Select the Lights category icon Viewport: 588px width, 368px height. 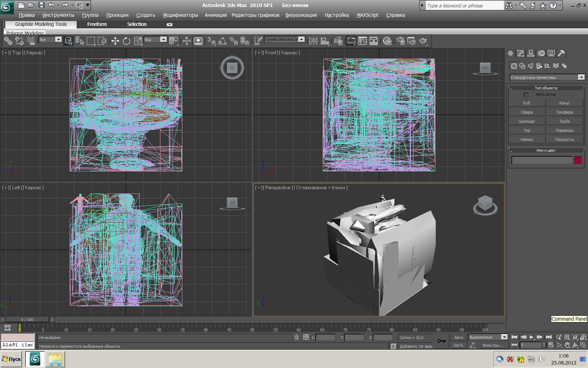[531, 66]
